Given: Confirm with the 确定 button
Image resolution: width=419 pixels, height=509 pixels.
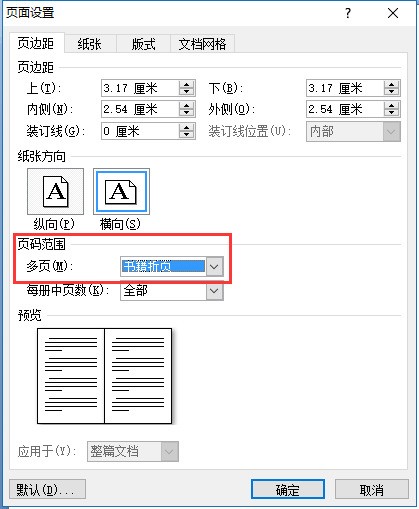Looking at the screenshot, I should 288,489.
